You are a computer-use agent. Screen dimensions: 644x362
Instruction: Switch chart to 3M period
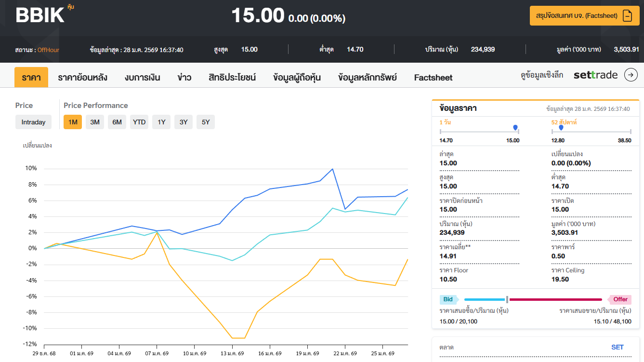(95, 122)
